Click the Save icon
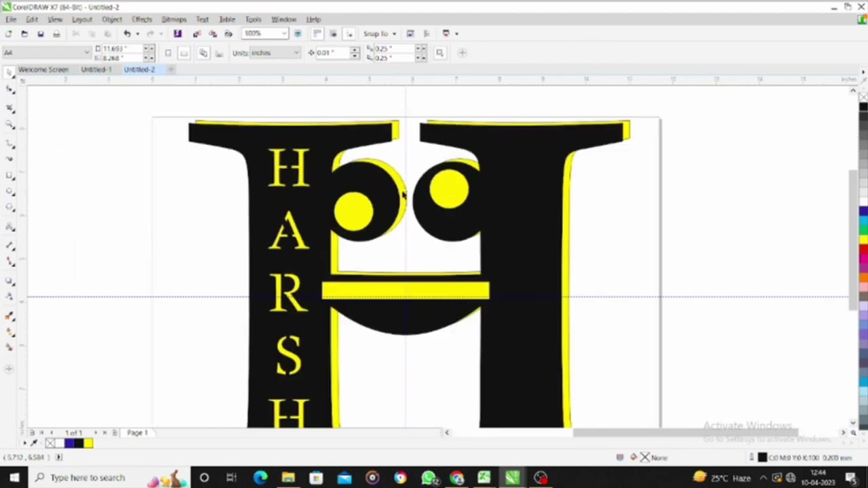 click(x=41, y=34)
